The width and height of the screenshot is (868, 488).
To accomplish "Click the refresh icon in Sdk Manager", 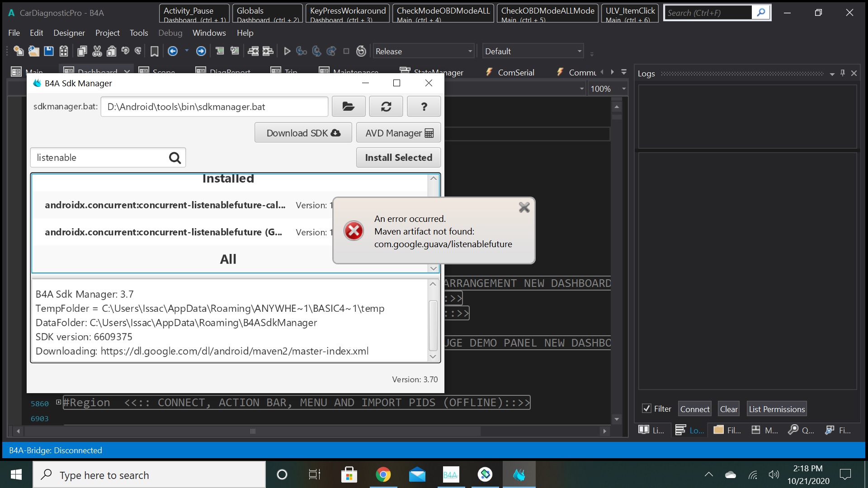I will [386, 107].
